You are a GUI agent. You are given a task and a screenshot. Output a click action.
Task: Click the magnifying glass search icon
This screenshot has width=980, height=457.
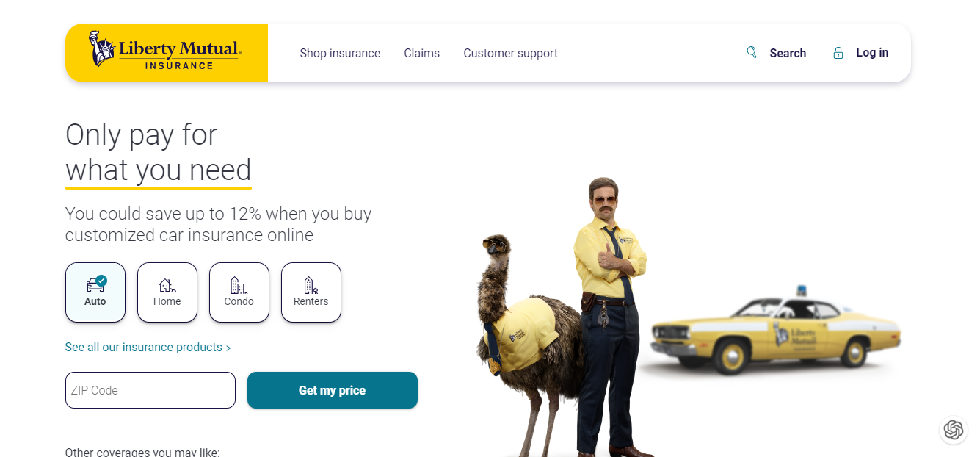[751, 52]
